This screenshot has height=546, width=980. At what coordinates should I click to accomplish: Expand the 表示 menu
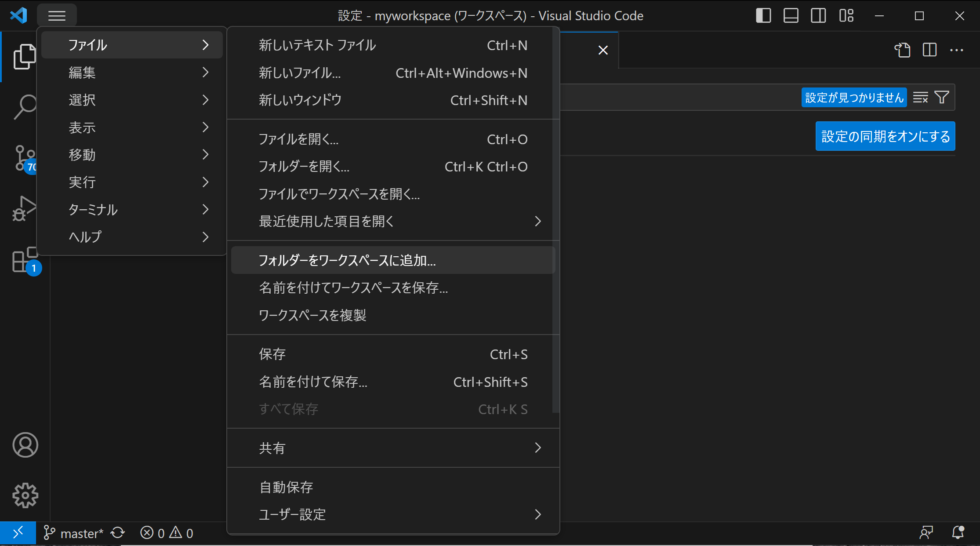(132, 127)
